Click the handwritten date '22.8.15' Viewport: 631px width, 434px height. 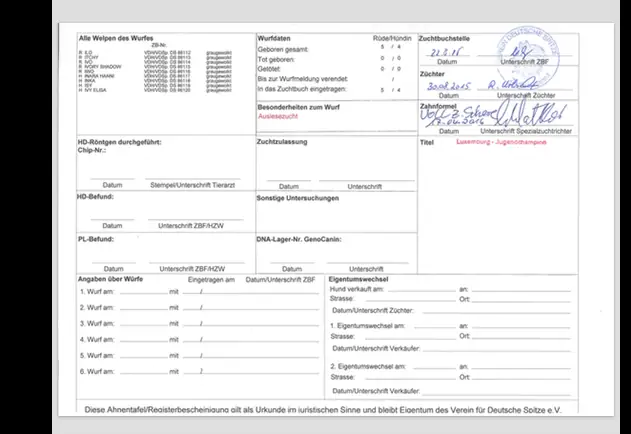click(x=446, y=52)
